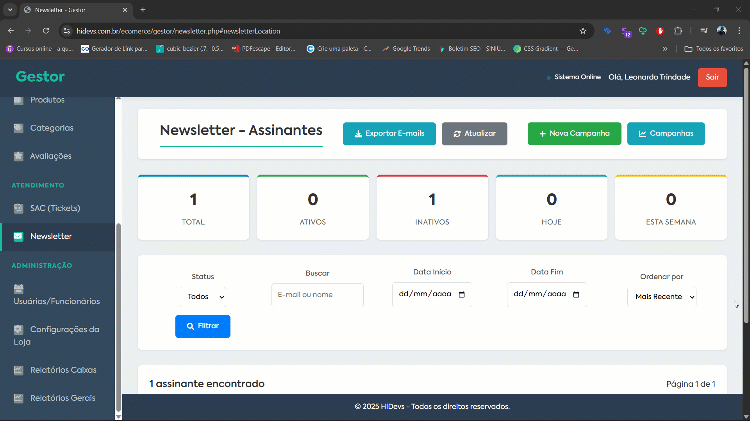
Task: Open the Ordenar por dropdown
Action: point(662,297)
